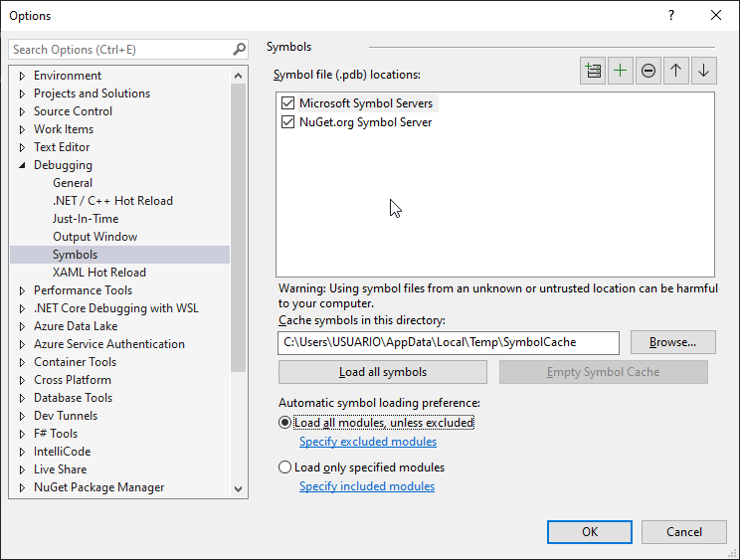
Task: Click Load all symbols button
Action: (x=383, y=372)
